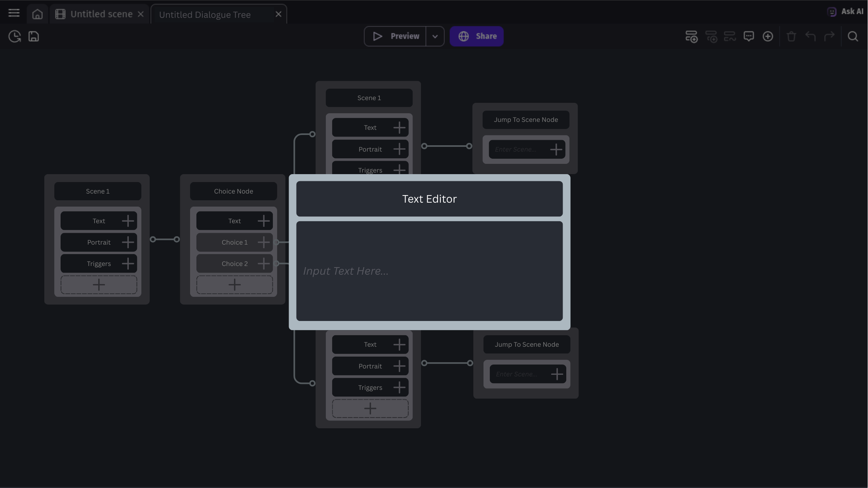The image size is (868, 488).
Task: Save the project using the floppy disk icon
Action: [x=33, y=36]
